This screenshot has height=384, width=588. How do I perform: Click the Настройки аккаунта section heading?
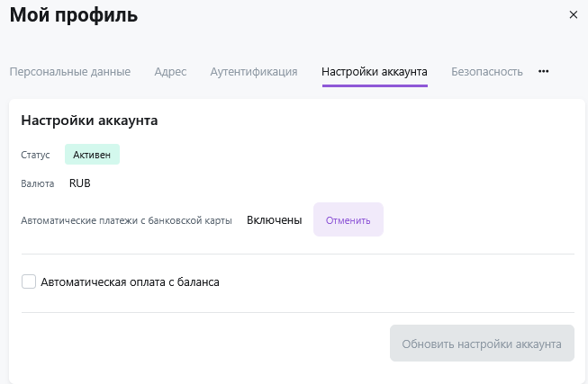tap(90, 120)
